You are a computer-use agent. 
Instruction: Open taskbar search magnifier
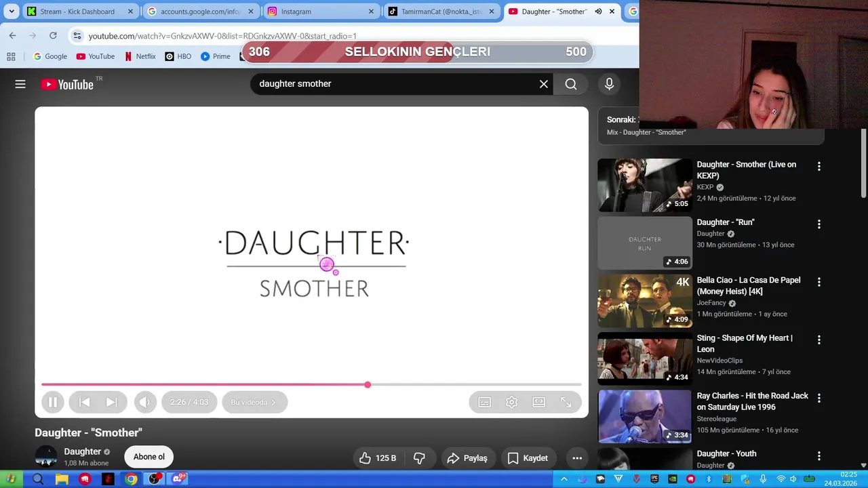(x=38, y=479)
